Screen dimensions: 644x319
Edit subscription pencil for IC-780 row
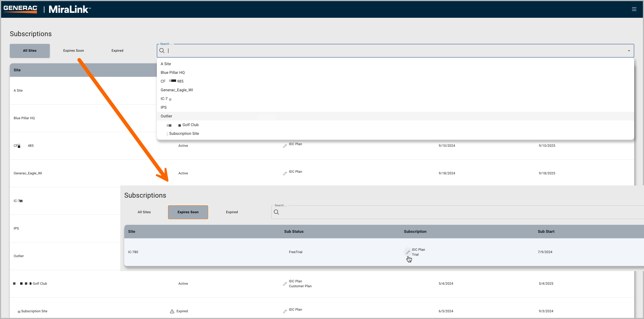[x=408, y=252]
